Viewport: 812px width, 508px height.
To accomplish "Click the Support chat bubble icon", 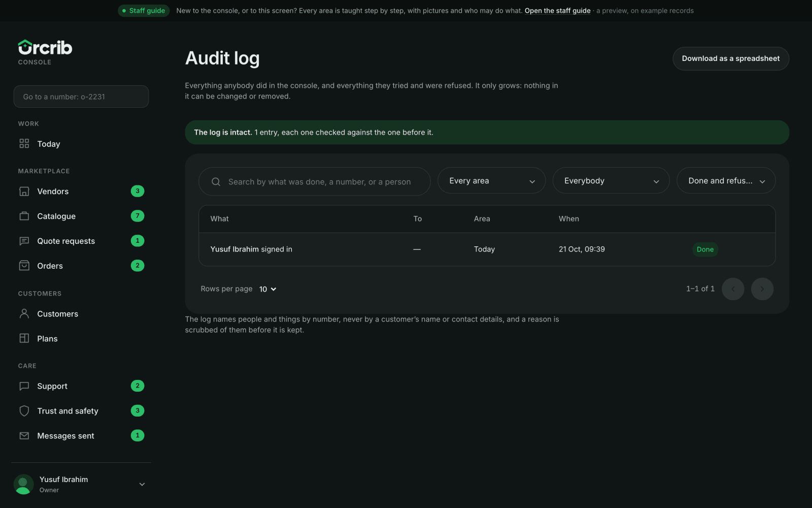I will 24,386.
